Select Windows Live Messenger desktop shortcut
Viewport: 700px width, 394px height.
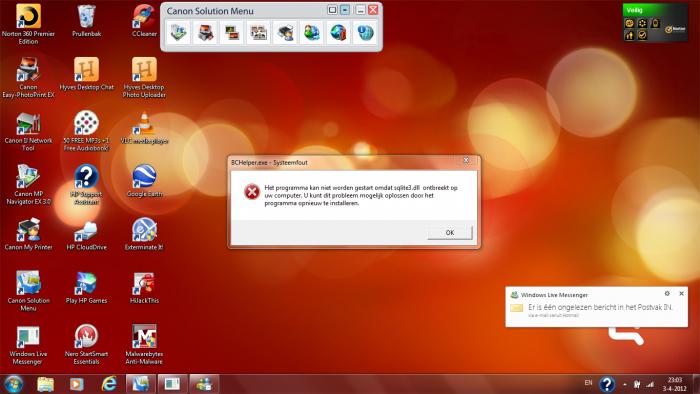28,344
